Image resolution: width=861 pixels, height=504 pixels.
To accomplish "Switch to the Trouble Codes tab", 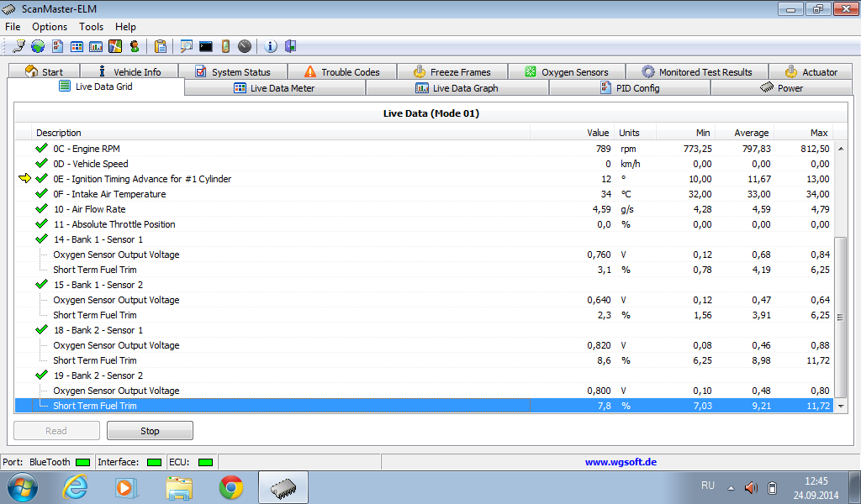I will tap(341, 72).
